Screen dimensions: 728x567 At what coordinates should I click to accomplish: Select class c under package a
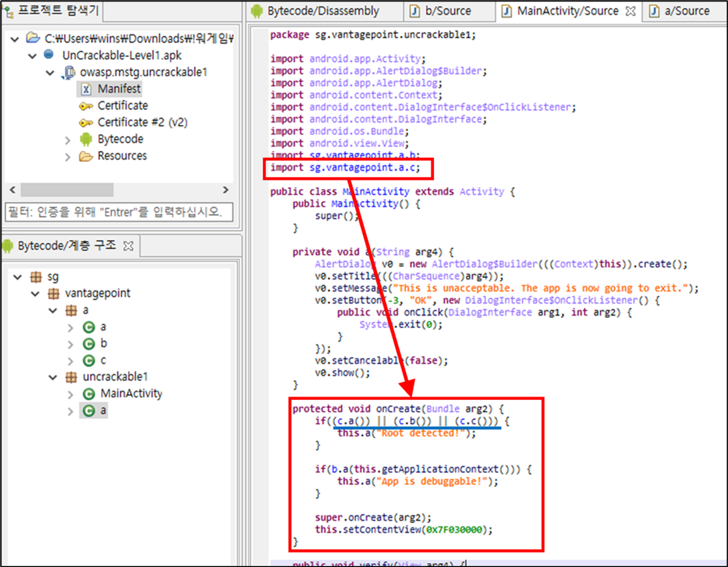click(103, 360)
